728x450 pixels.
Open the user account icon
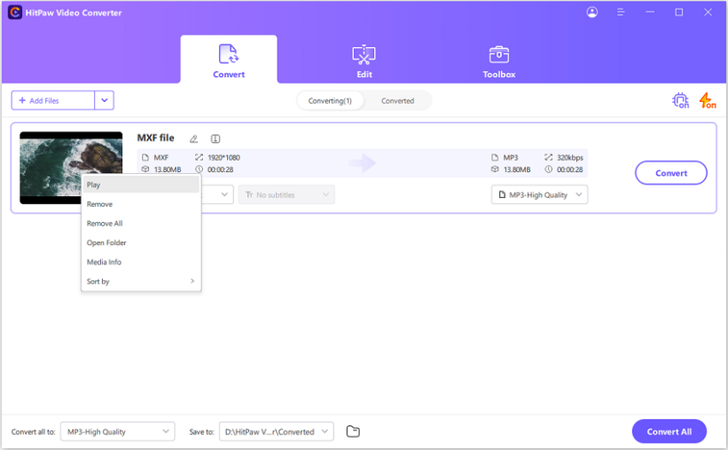[592, 13]
